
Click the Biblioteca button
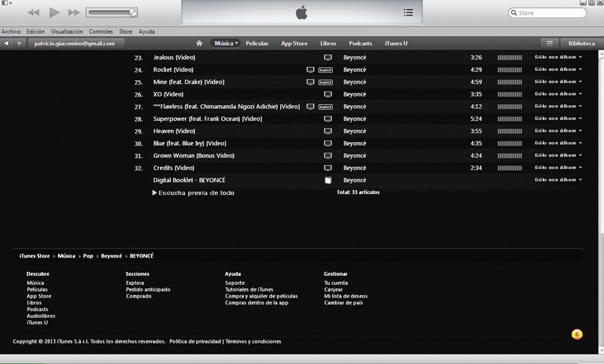click(x=581, y=44)
